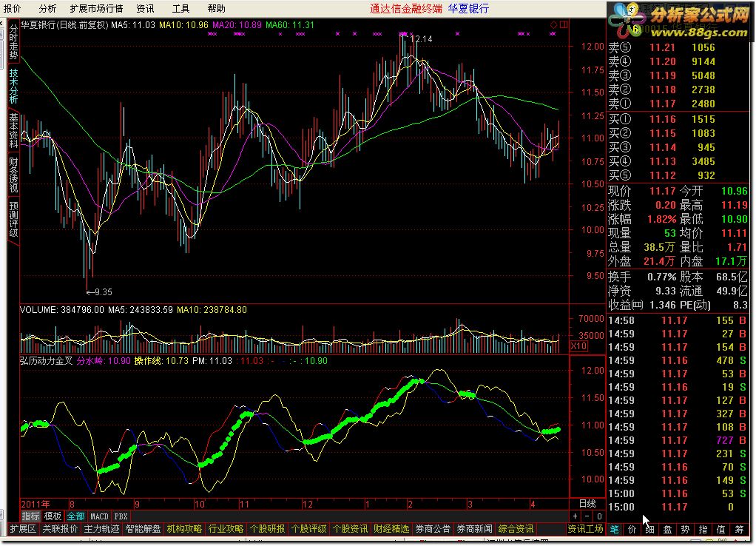Click the 智能解盘 button
Image resolution: width=756 pixels, height=546 pixels.
(143, 529)
